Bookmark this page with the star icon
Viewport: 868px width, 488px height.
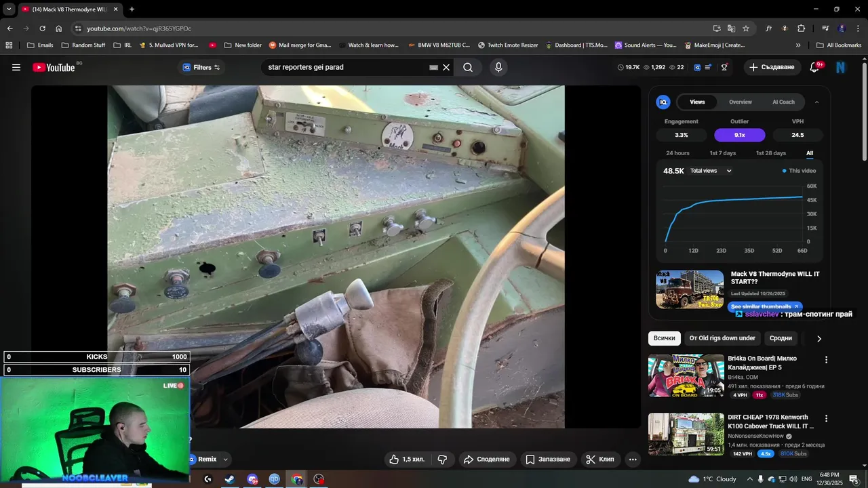click(746, 28)
